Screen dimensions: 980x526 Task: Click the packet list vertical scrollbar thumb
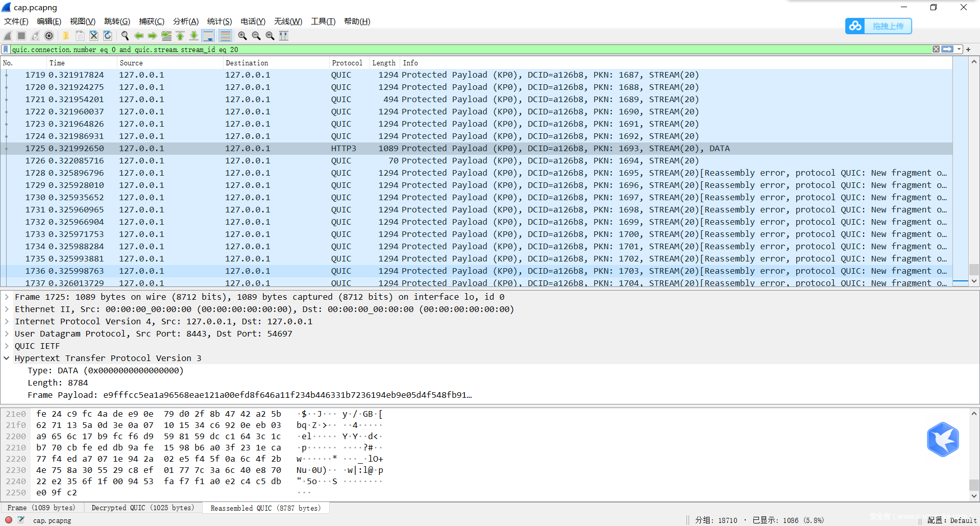click(974, 269)
